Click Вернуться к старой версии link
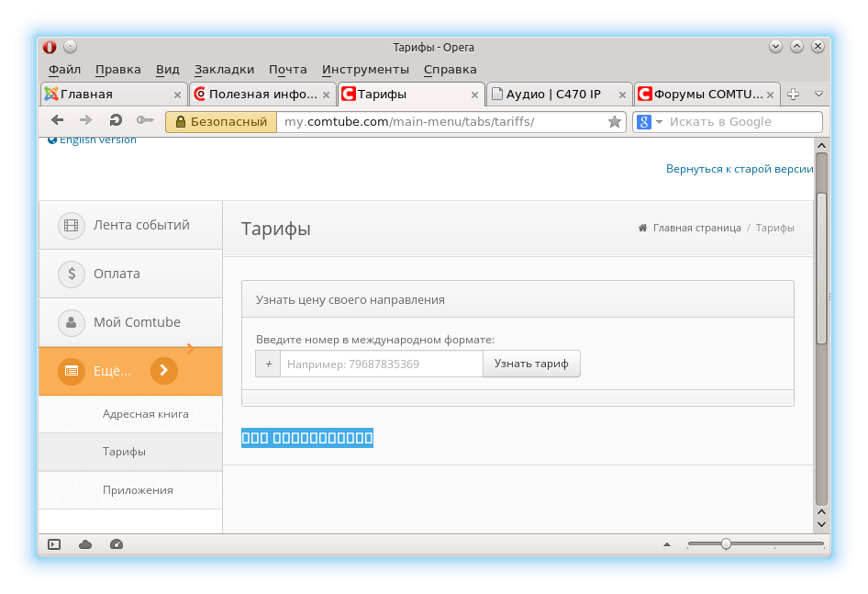The width and height of the screenshot is (868, 594). (x=740, y=169)
